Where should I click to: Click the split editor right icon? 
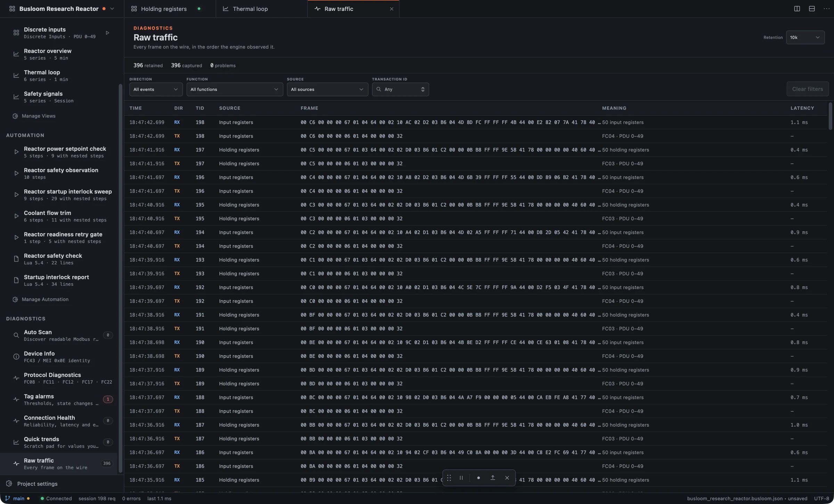point(797,9)
